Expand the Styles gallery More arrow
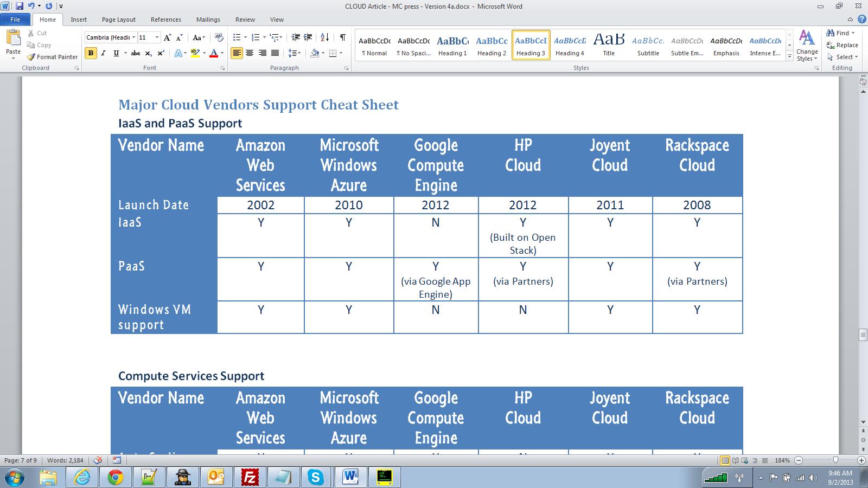The height and width of the screenshot is (488, 868). [789, 57]
